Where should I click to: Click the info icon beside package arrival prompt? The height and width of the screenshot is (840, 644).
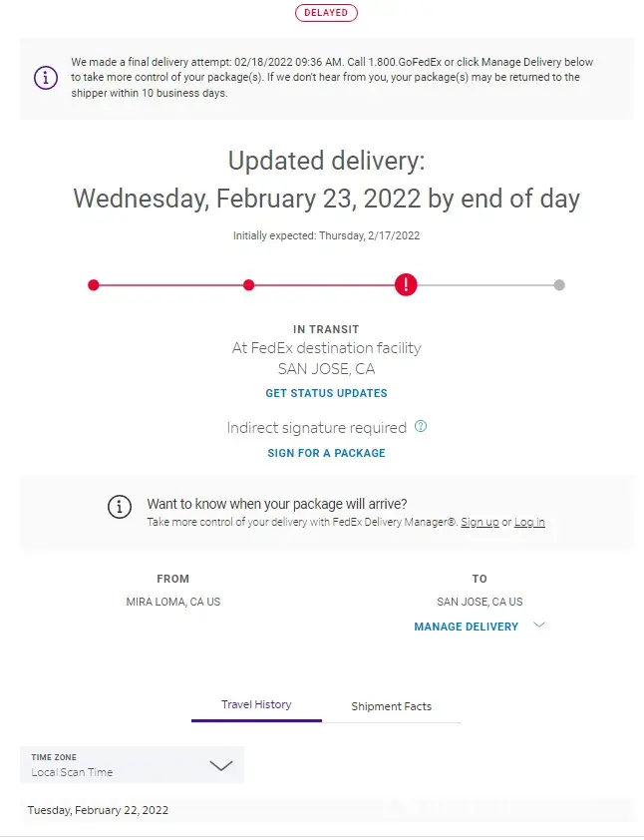pyautogui.click(x=120, y=507)
